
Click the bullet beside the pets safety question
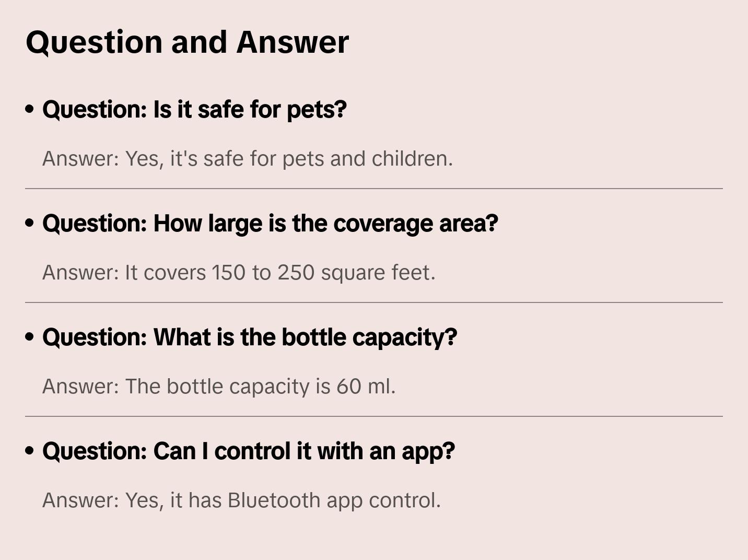(x=30, y=109)
